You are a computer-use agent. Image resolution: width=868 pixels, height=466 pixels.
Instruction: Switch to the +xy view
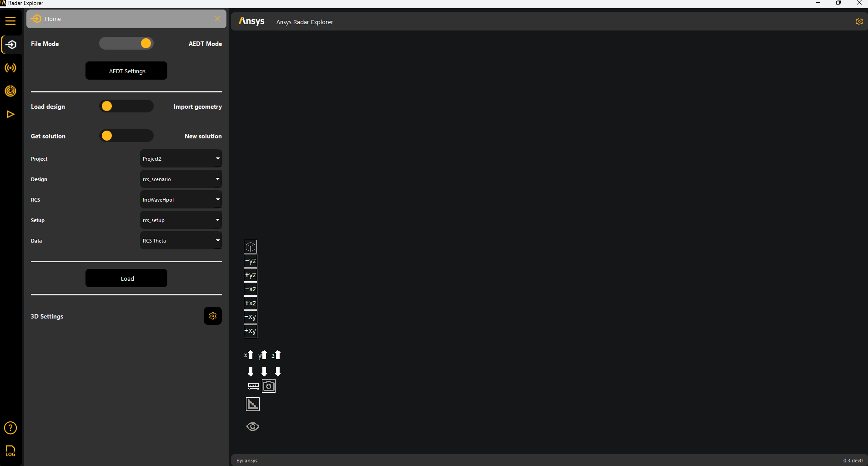click(251, 331)
